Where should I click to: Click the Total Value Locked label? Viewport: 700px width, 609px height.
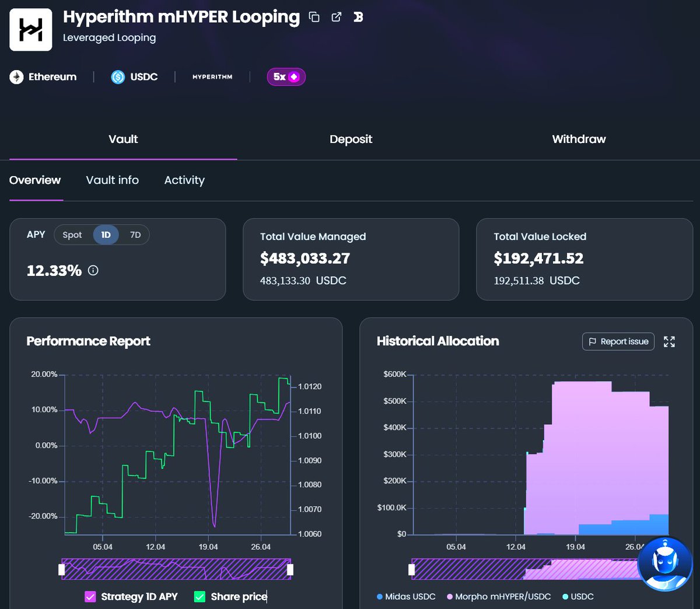(x=540, y=237)
